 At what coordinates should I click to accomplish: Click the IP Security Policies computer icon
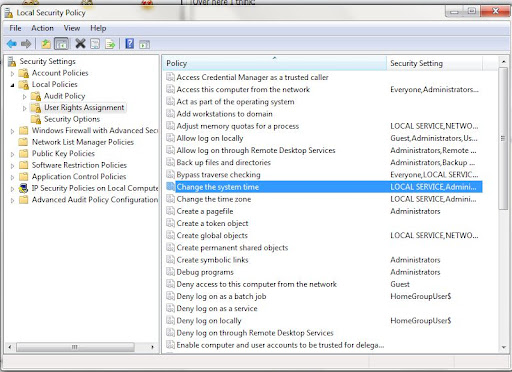(23, 188)
